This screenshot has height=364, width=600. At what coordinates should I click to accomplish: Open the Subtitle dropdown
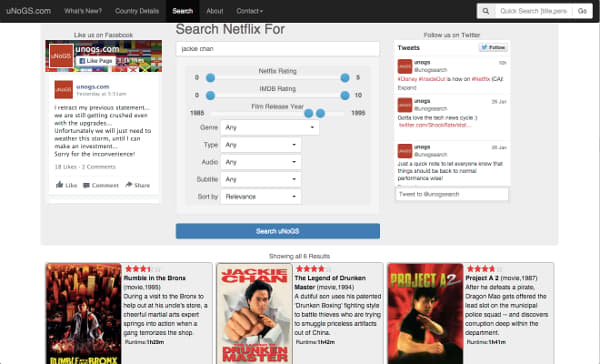pyautogui.click(x=261, y=179)
